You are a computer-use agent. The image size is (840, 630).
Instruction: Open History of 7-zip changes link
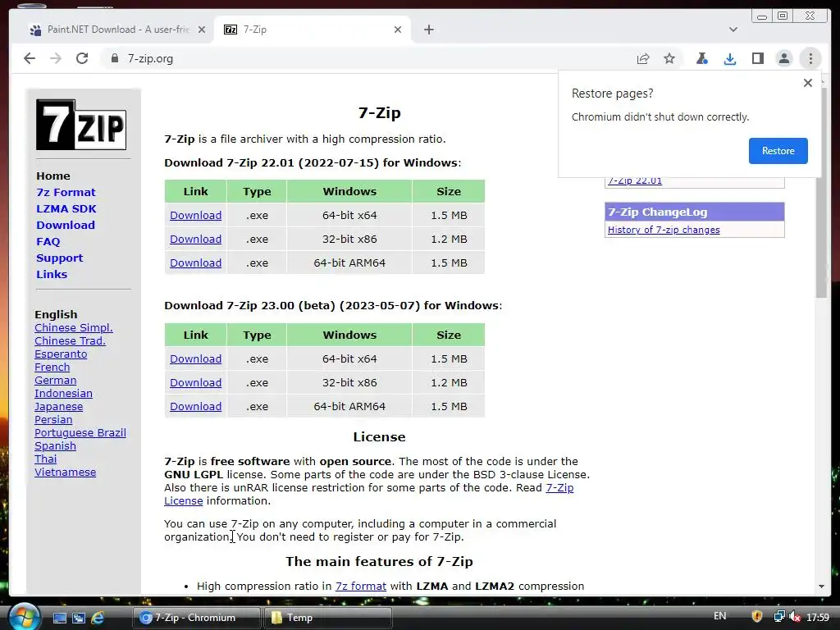[664, 230]
